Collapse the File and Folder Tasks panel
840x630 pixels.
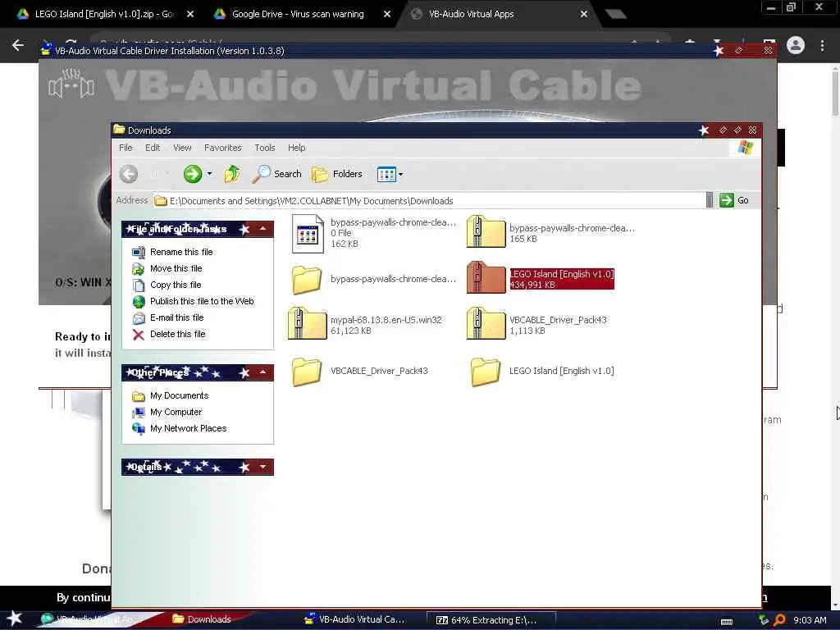point(263,229)
